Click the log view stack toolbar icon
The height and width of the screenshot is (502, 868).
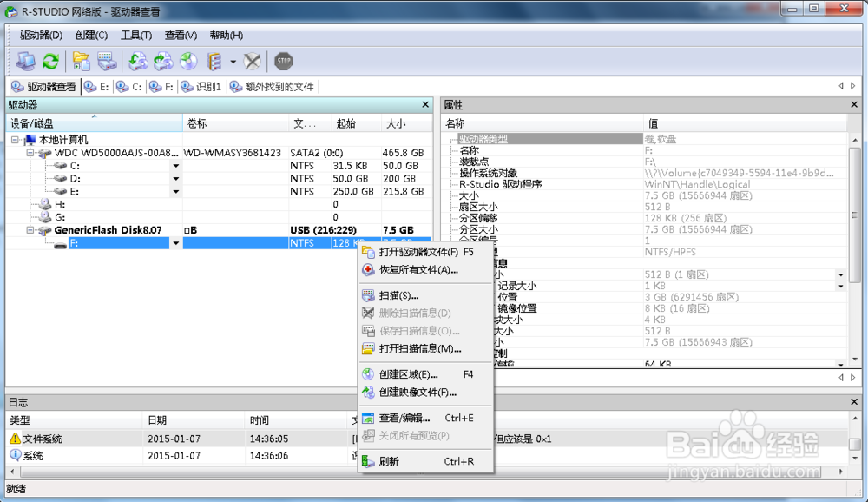[213, 61]
